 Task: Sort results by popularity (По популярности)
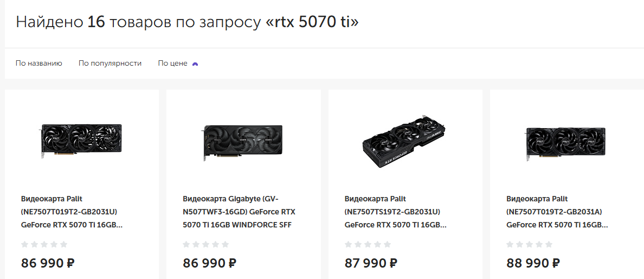(110, 64)
